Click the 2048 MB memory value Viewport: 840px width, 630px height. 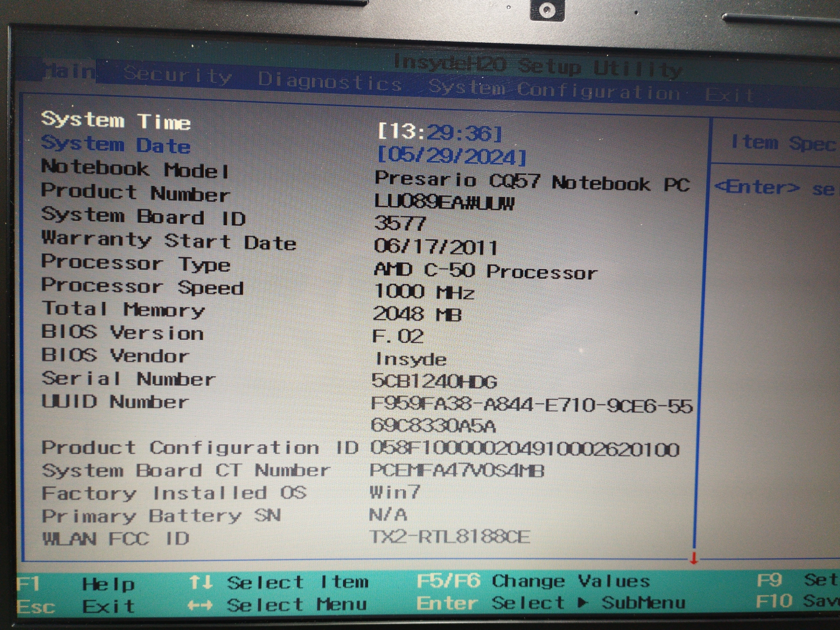[417, 314]
